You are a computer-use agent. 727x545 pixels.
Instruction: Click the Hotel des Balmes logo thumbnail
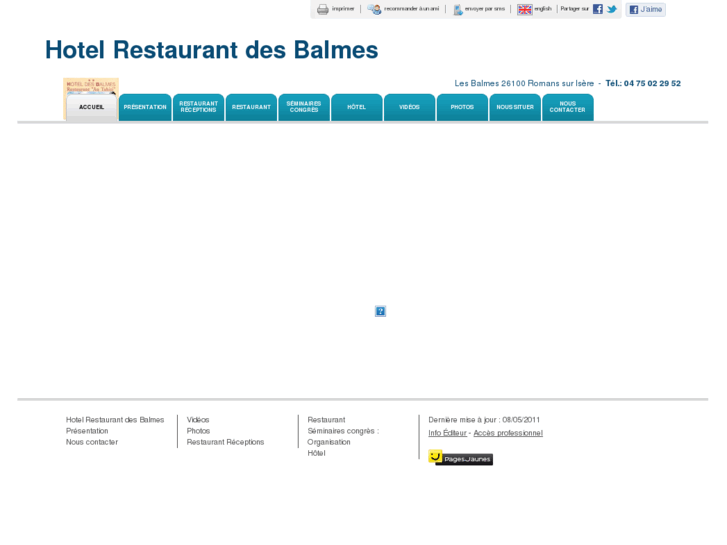91,85
